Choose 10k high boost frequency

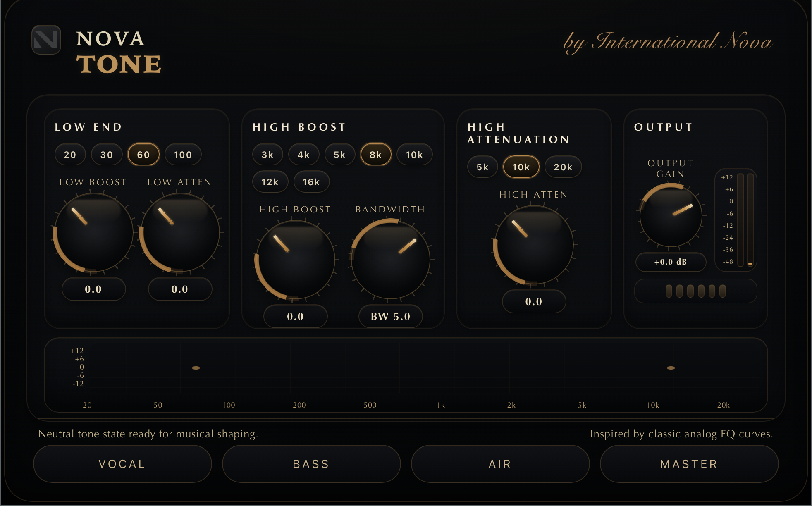coord(414,155)
